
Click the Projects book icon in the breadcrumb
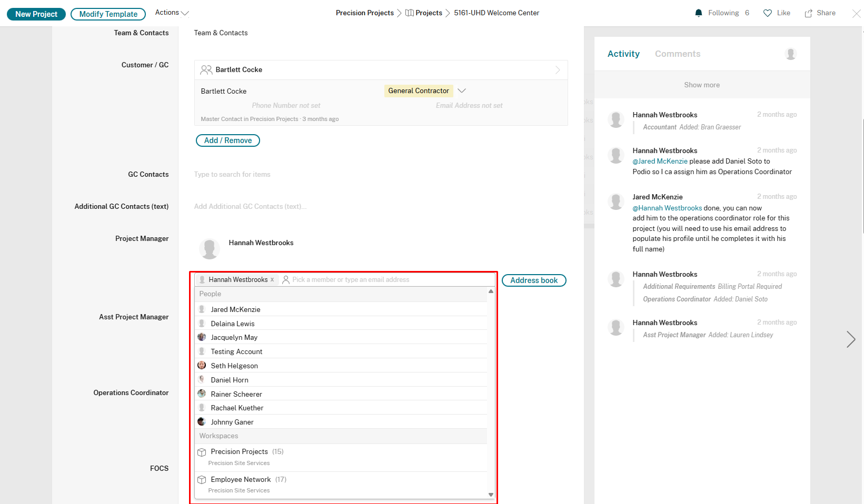click(409, 12)
